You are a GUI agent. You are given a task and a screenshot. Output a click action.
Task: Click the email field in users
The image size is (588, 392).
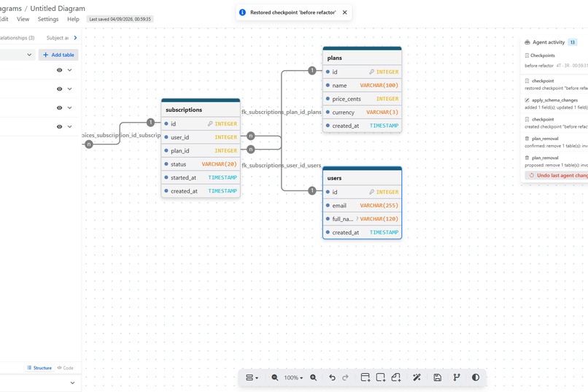363,205
